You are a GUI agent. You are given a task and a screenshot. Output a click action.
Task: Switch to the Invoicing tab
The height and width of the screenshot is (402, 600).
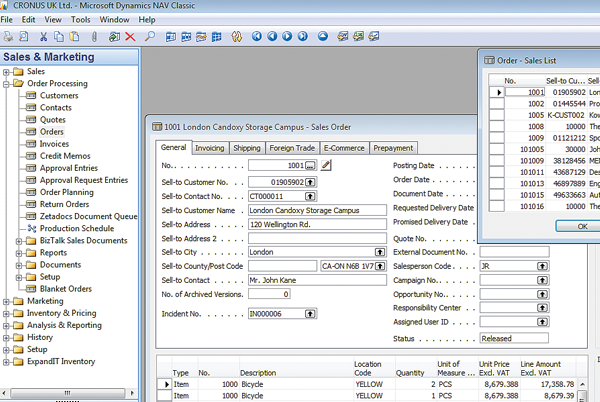click(x=209, y=148)
